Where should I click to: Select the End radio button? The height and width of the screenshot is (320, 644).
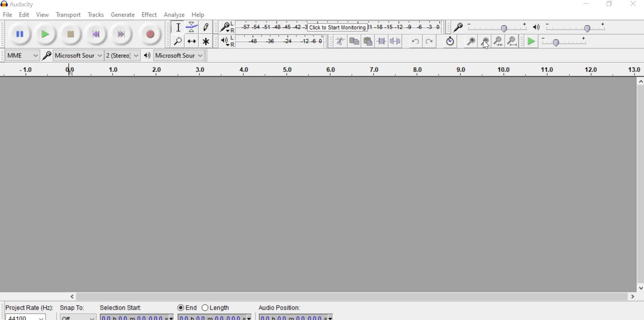pyautogui.click(x=181, y=307)
